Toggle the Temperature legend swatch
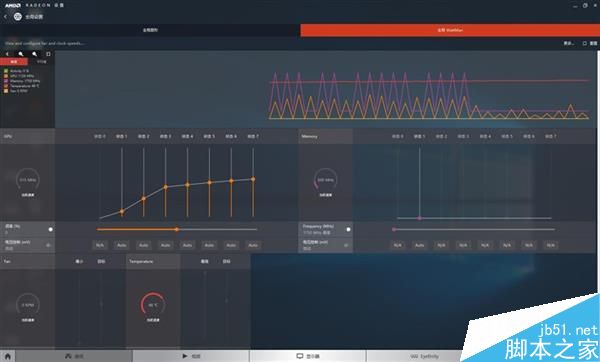This screenshot has width=600, height=362. click(x=6, y=86)
